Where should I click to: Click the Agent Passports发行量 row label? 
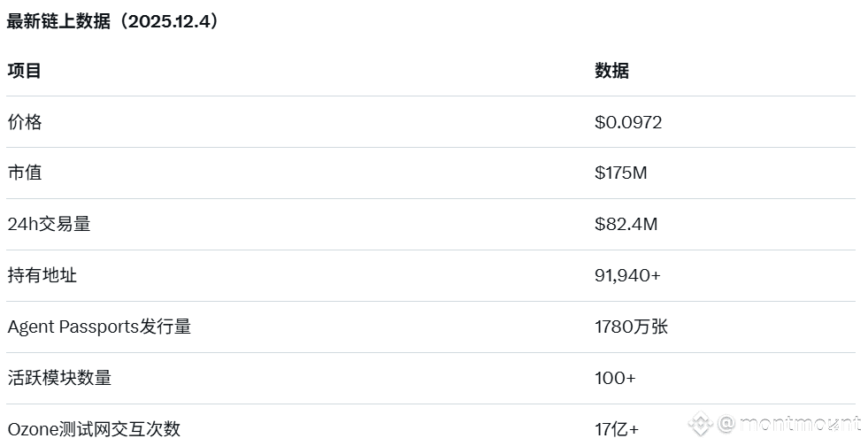point(99,327)
